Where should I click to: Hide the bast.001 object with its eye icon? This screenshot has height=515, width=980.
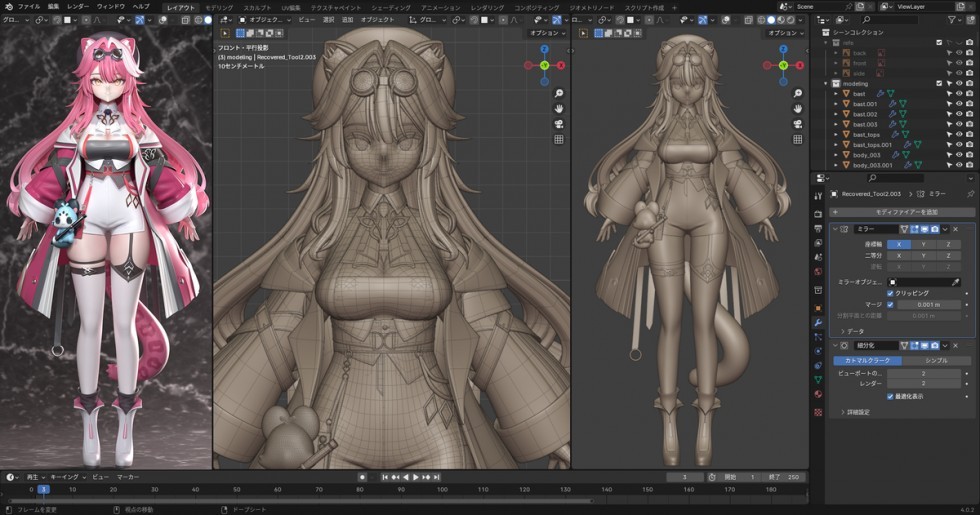click(x=959, y=103)
